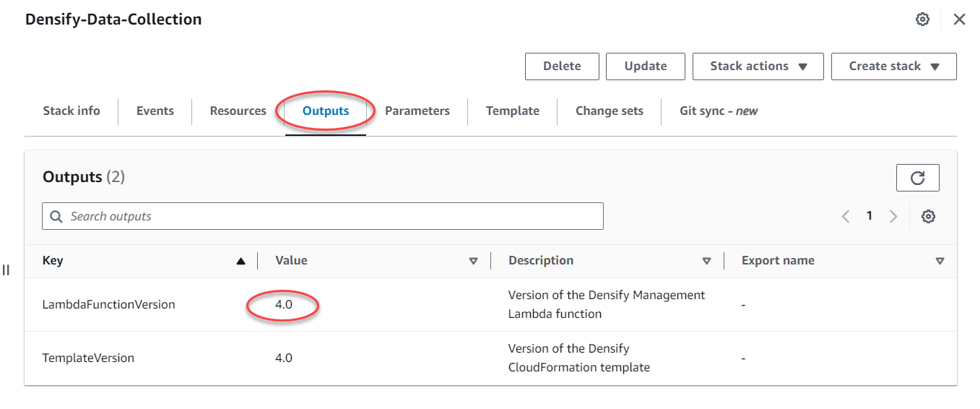The width and height of the screenshot is (980, 409).
Task: Click the LambdaFunctionVersion key cell
Action: [x=109, y=304]
